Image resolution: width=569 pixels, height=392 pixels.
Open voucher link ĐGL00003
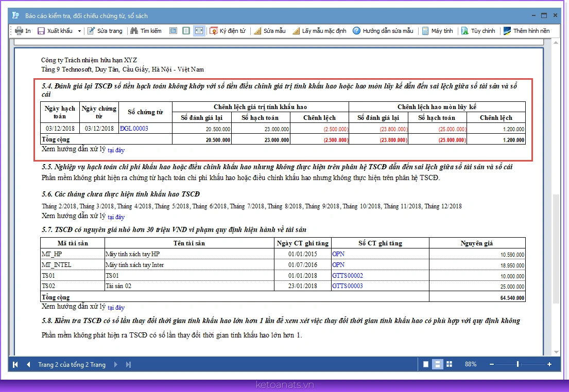pyautogui.click(x=134, y=129)
